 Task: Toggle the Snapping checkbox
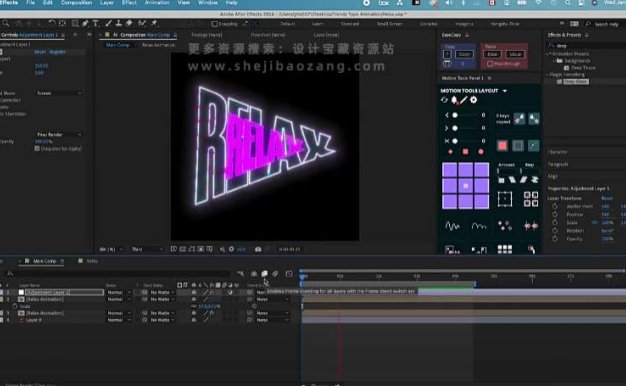point(214,24)
